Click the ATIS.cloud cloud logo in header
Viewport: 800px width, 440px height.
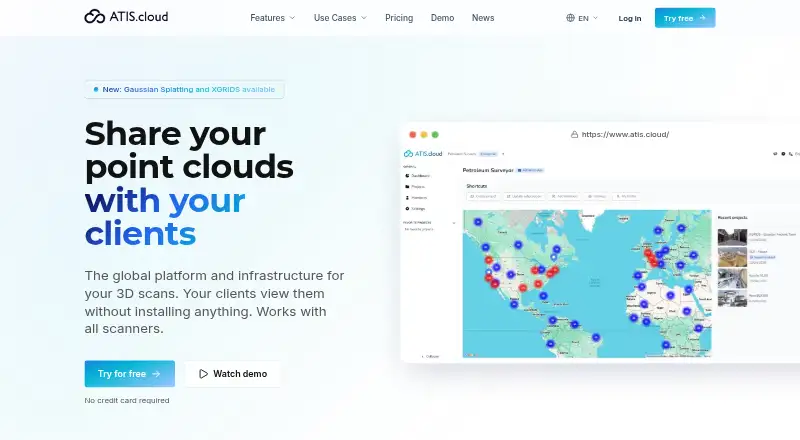[x=126, y=17]
